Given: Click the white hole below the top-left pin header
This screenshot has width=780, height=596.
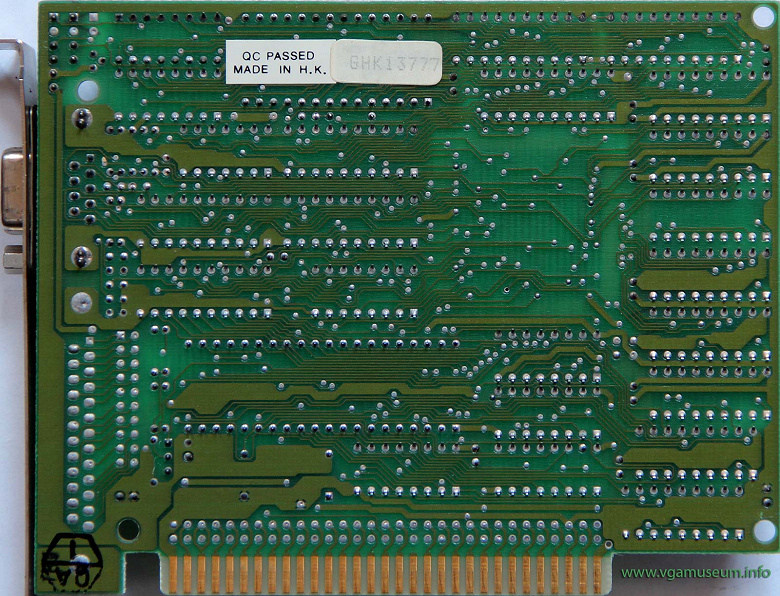Looking at the screenshot, I should [88, 90].
